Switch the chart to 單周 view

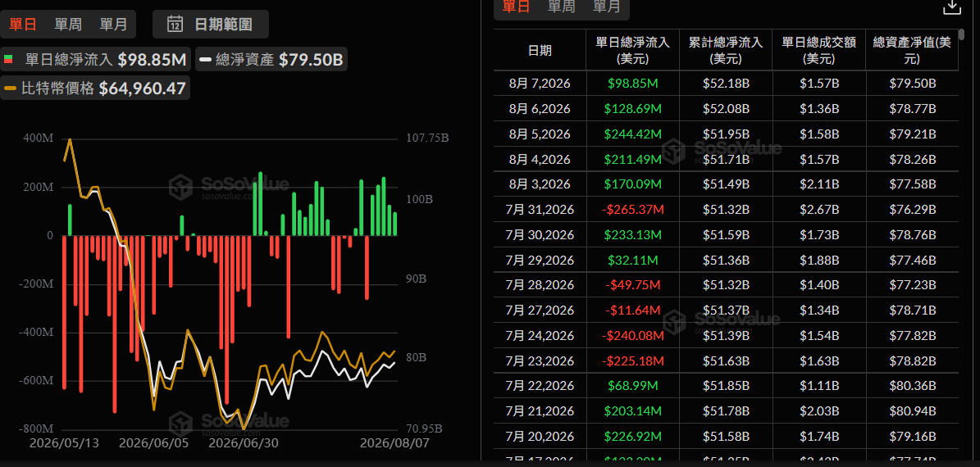click(67, 25)
